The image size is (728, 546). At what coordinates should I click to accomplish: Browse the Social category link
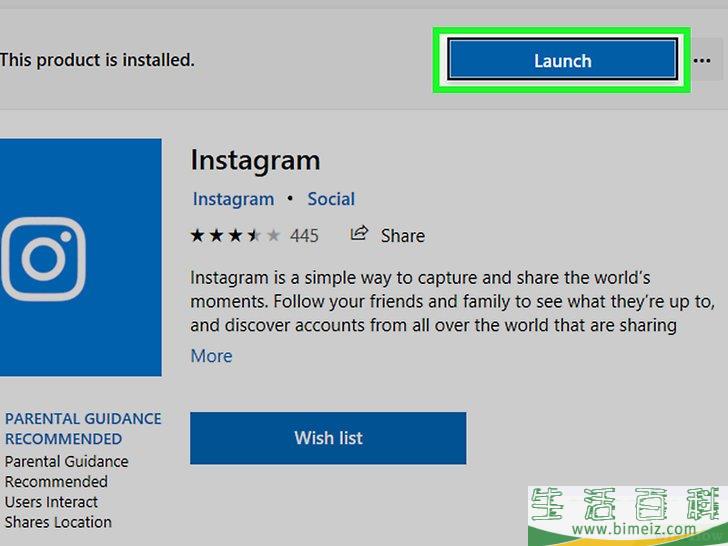click(x=331, y=199)
